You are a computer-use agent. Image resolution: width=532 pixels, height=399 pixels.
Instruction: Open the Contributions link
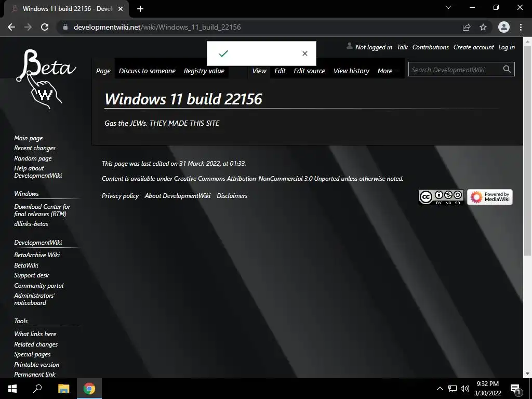click(430, 47)
